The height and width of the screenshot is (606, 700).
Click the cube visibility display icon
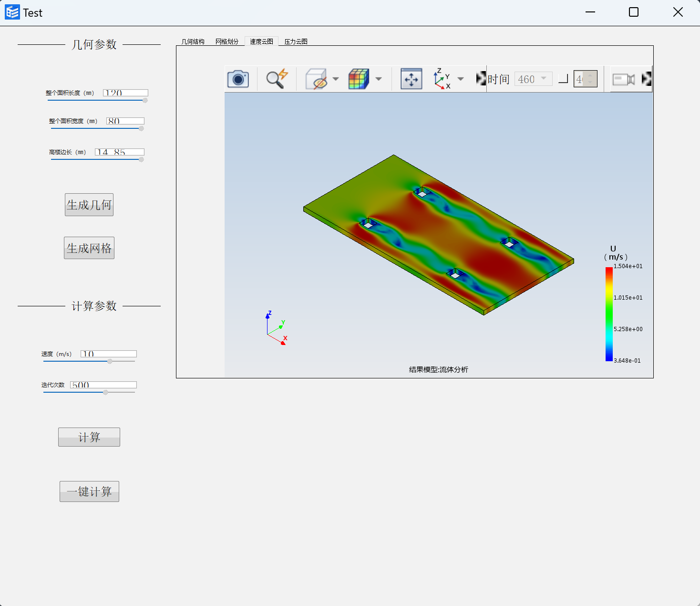point(316,79)
